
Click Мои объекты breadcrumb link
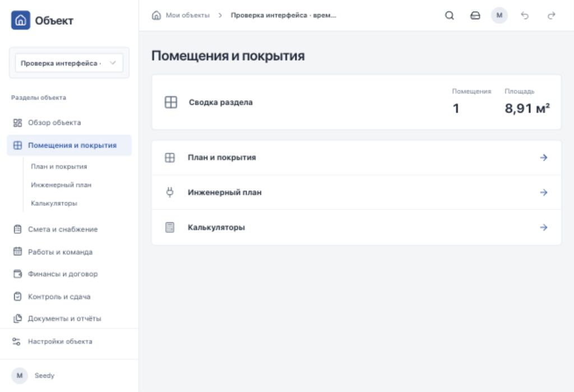click(x=187, y=15)
